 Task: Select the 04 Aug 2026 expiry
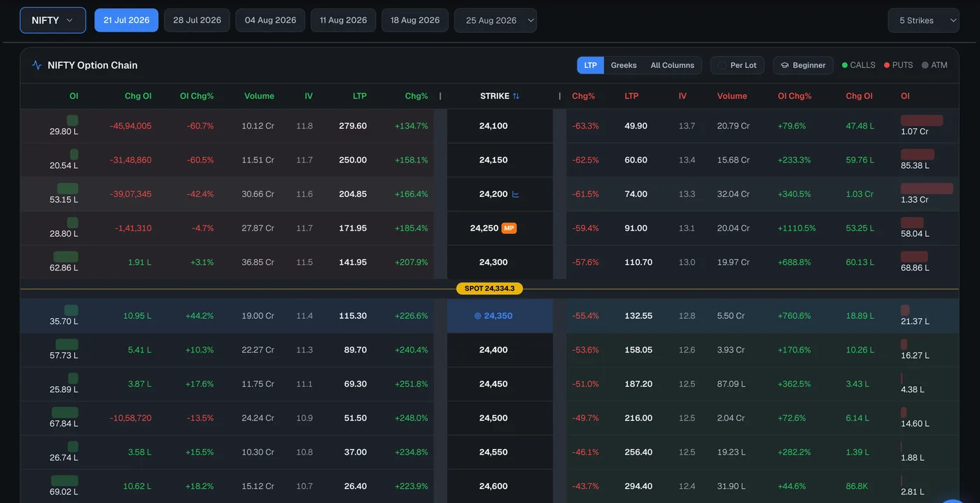point(270,20)
